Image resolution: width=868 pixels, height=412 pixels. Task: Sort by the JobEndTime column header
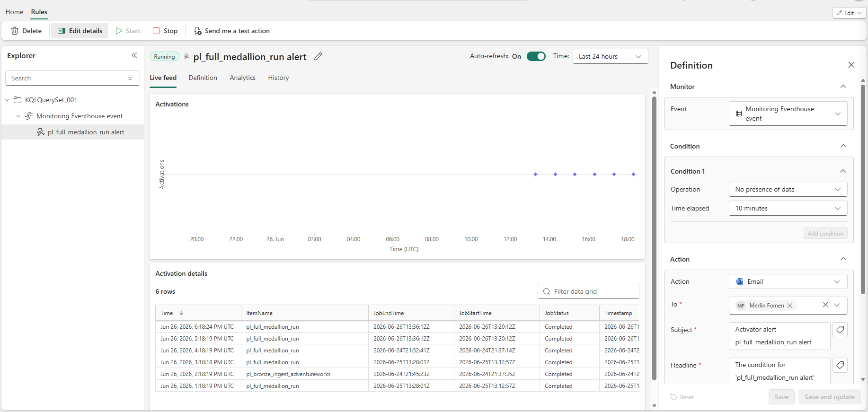[411, 313]
